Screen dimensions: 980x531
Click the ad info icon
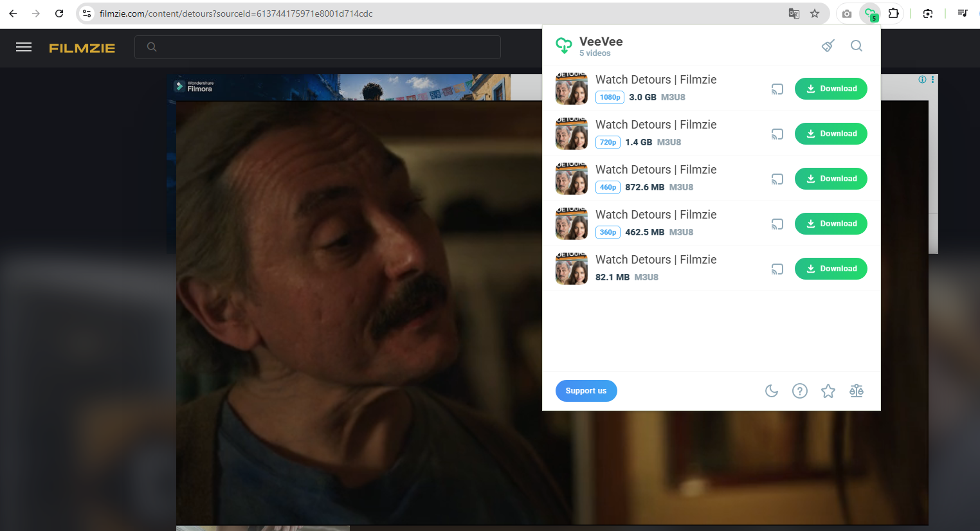(x=923, y=80)
